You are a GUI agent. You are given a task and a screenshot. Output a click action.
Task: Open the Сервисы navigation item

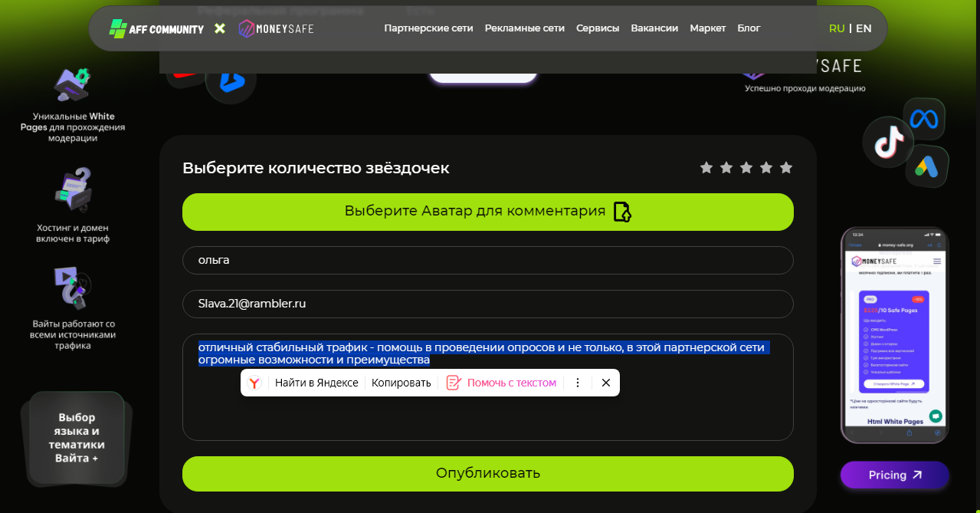point(598,28)
